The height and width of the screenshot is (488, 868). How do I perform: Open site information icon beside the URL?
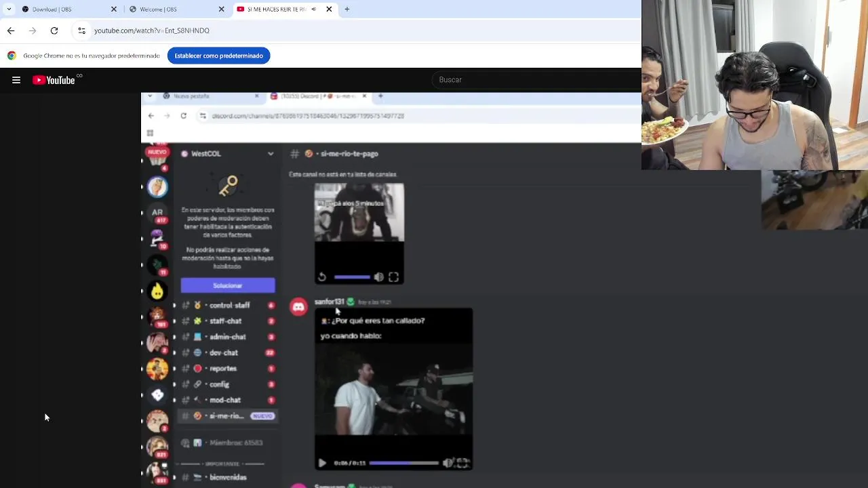pos(82,30)
